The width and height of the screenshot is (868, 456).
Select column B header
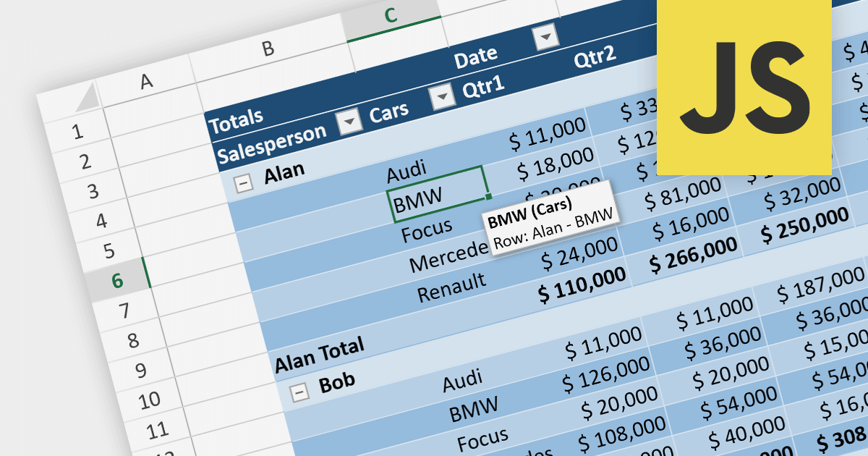pos(268,49)
